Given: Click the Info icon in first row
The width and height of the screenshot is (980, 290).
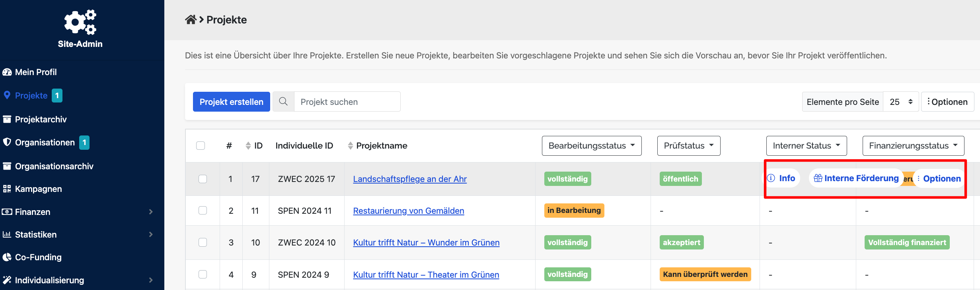Looking at the screenshot, I should [771, 178].
